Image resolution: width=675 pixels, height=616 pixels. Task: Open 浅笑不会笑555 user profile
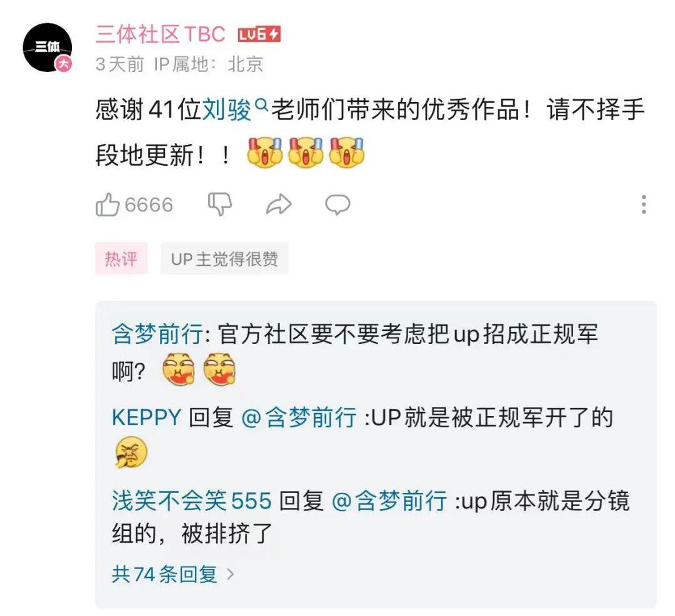[192, 500]
